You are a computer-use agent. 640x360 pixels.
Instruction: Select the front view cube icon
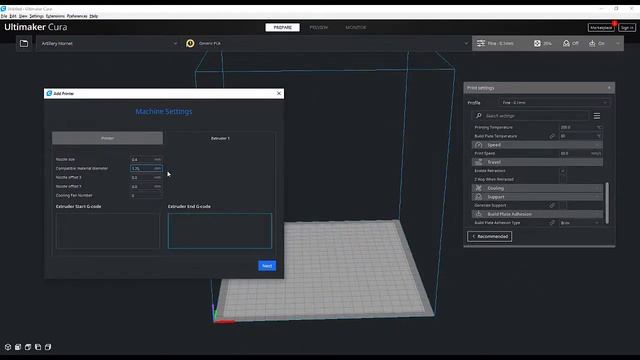[18, 347]
